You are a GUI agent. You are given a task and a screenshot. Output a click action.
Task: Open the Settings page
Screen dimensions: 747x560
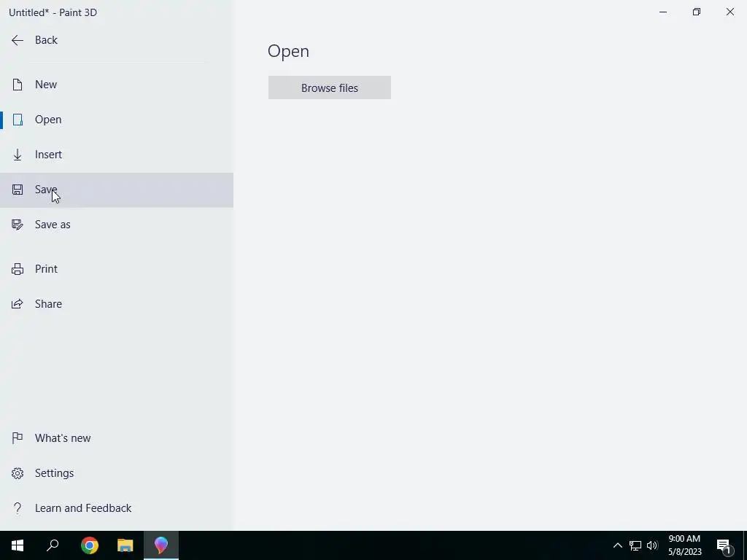[117, 473]
